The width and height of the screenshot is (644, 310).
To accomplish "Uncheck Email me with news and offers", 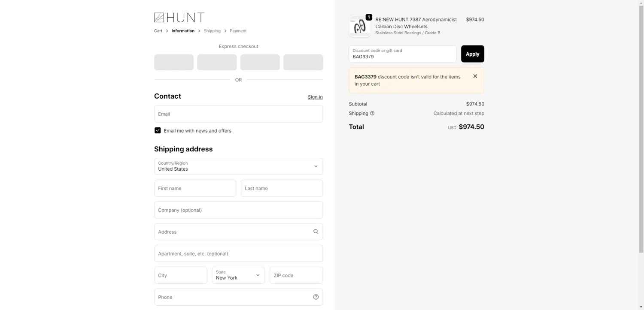I will (158, 130).
